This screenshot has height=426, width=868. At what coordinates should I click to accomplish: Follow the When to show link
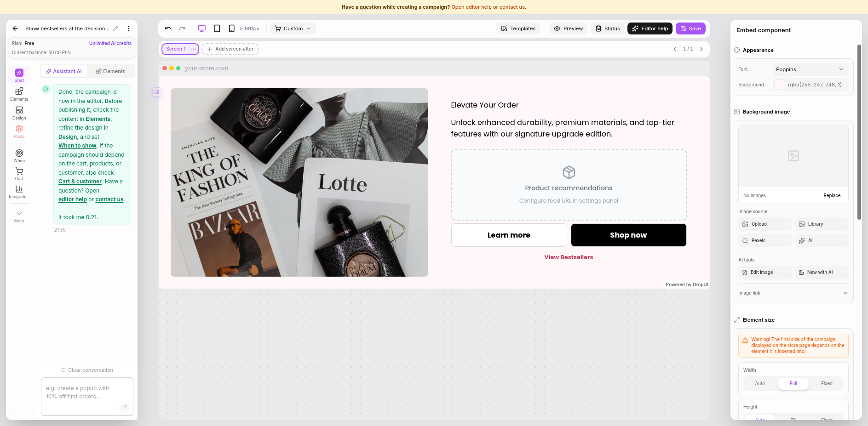coord(77,146)
